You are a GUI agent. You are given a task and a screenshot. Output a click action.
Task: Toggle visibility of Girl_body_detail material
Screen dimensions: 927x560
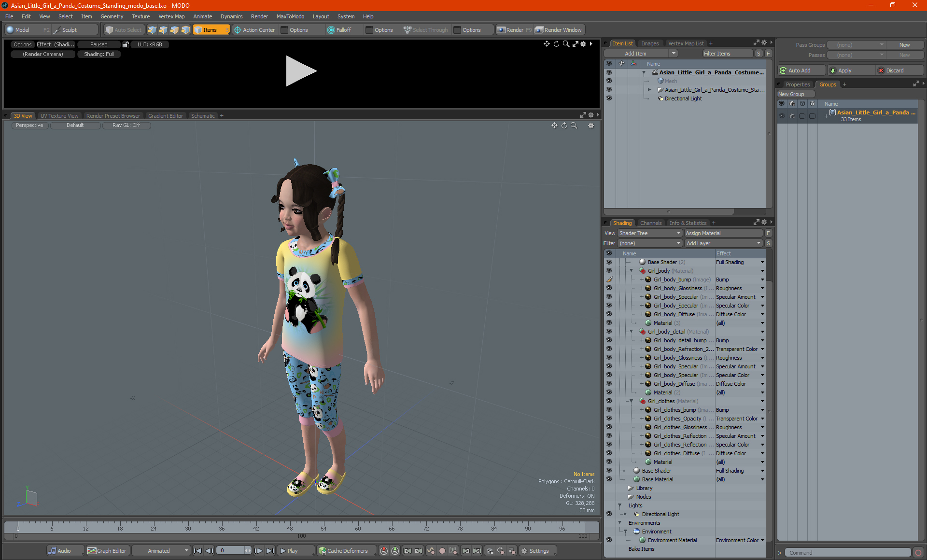coord(609,332)
